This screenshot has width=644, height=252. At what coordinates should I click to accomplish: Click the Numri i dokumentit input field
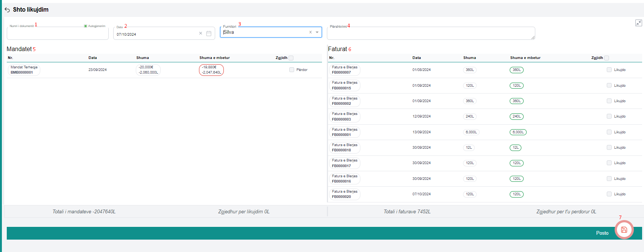coord(57,34)
